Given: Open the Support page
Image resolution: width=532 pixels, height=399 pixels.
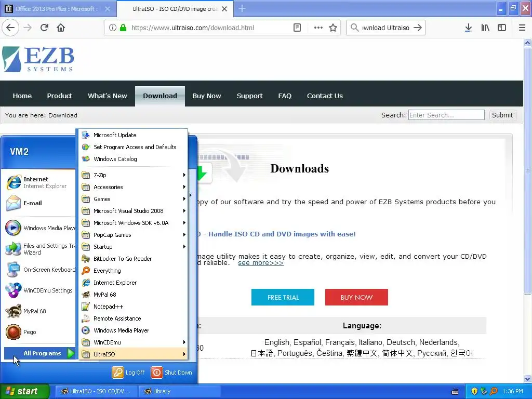Looking at the screenshot, I should click(250, 96).
